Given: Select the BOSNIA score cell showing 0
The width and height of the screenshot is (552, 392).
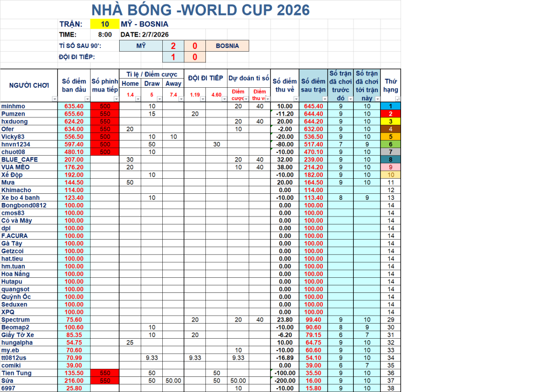Looking at the screenshot, I should tap(195, 46).
